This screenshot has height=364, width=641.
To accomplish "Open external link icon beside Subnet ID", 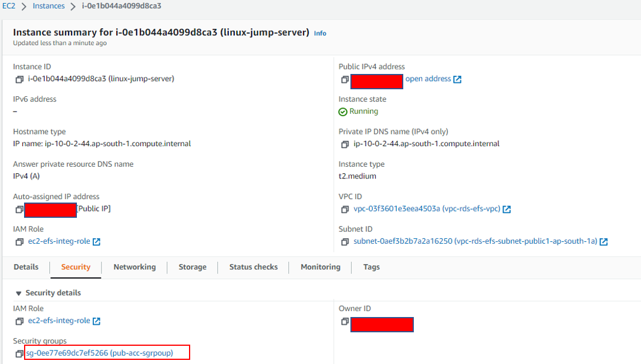I will pos(603,242).
